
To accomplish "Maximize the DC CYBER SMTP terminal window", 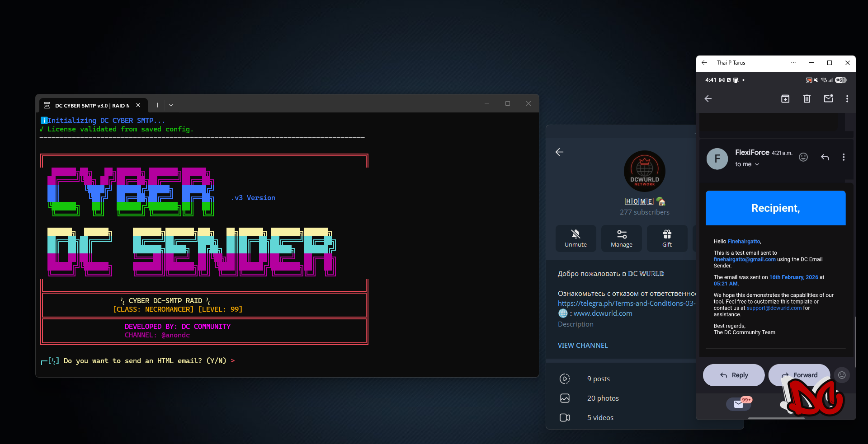I will (x=508, y=103).
